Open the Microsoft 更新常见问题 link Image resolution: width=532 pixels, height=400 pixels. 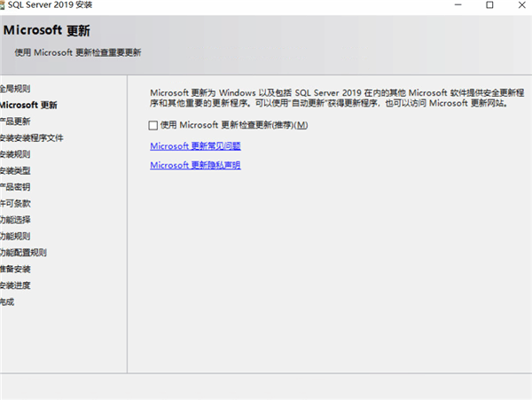click(195, 146)
